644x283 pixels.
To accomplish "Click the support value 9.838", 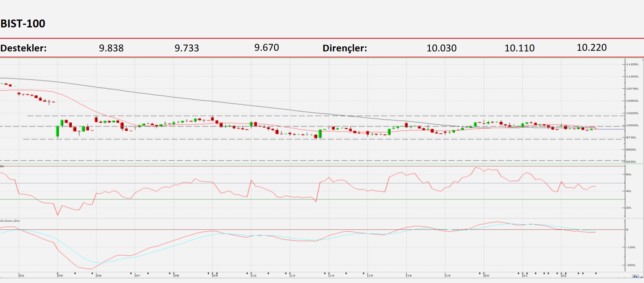I will [111, 48].
